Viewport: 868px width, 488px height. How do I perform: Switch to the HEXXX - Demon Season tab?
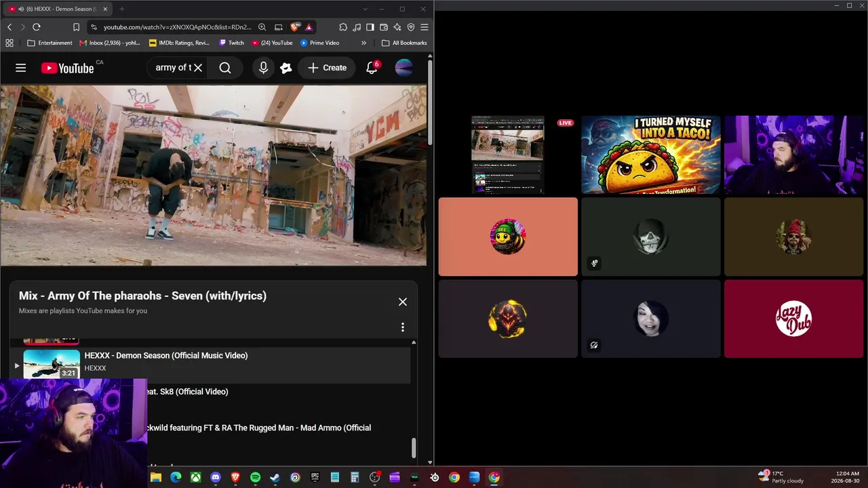(58, 9)
